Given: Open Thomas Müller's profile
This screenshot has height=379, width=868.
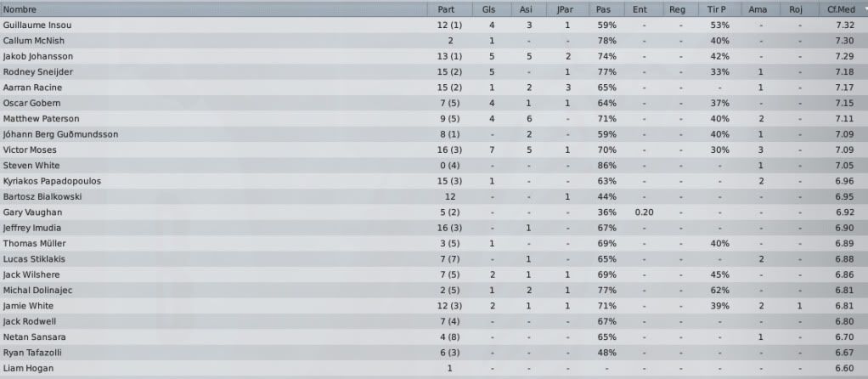Looking at the screenshot, I should click(34, 243).
